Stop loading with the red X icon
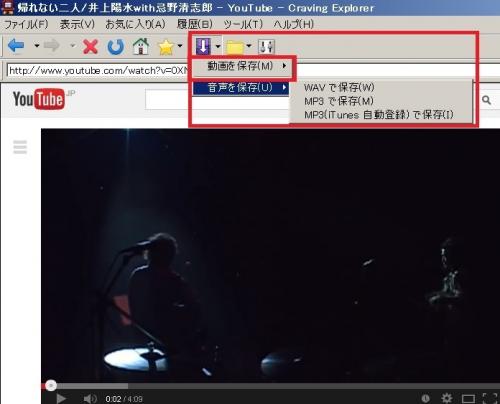The image size is (500, 404). click(x=90, y=46)
